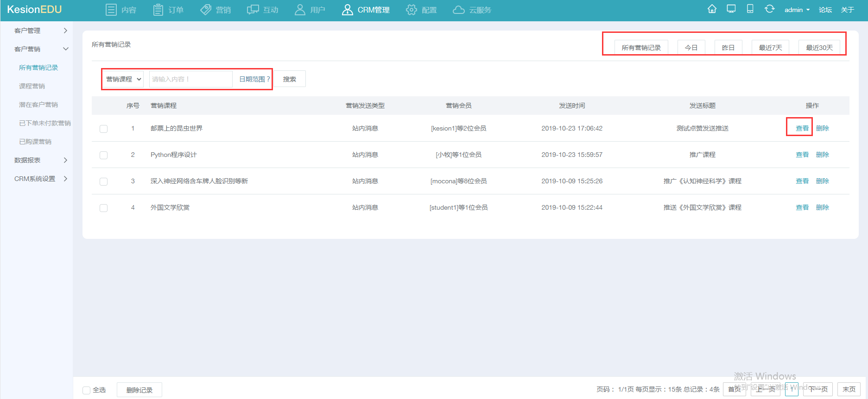Viewport: 868px width, 399px height.
Task: Focus the 请输入内容 search input
Action: click(190, 79)
